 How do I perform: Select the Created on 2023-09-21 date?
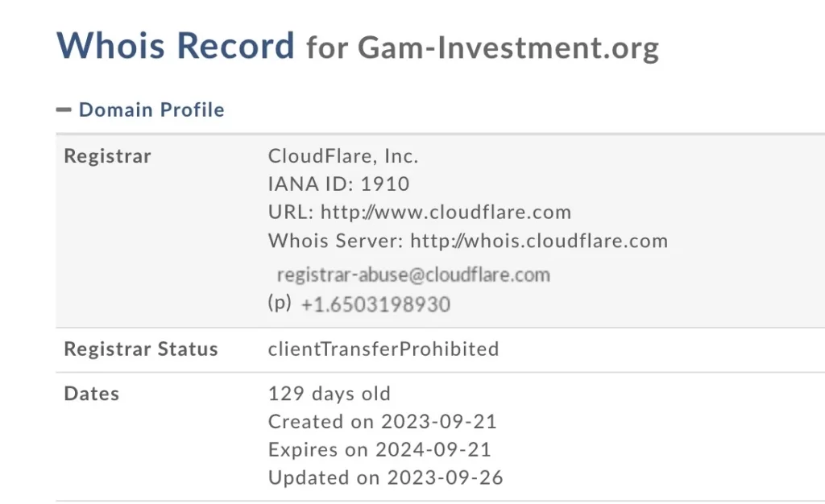click(x=383, y=421)
